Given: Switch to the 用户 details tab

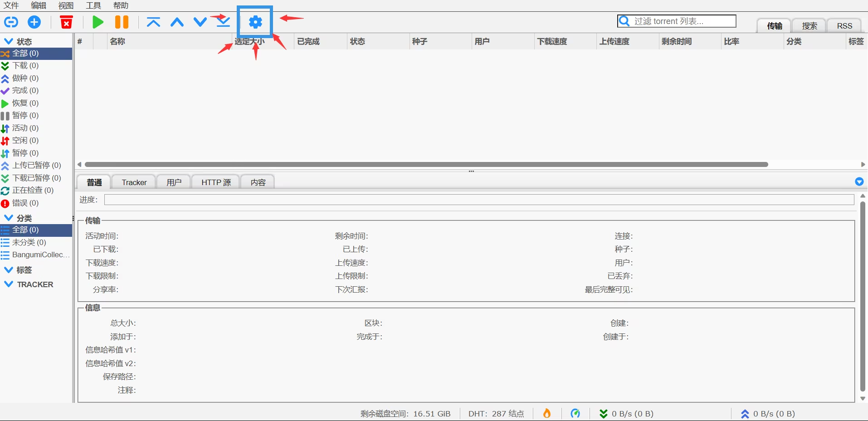Looking at the screenshot, I should coord(174,182).
